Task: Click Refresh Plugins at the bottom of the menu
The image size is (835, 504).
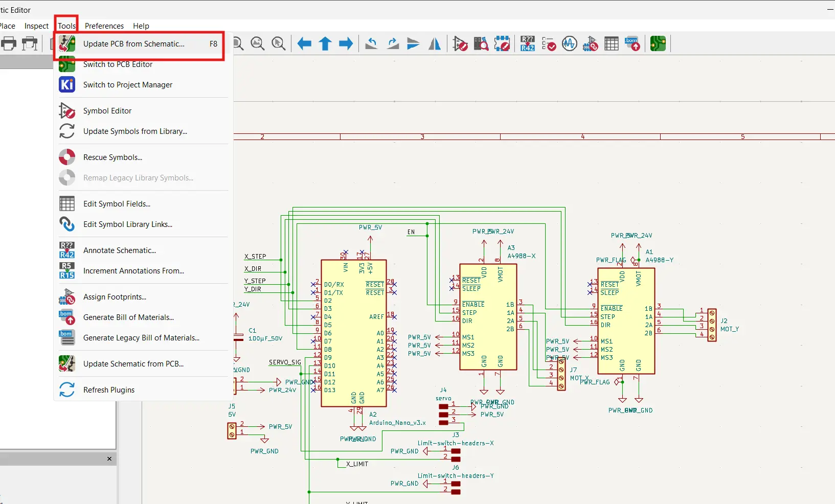Action: click(108, 390)
